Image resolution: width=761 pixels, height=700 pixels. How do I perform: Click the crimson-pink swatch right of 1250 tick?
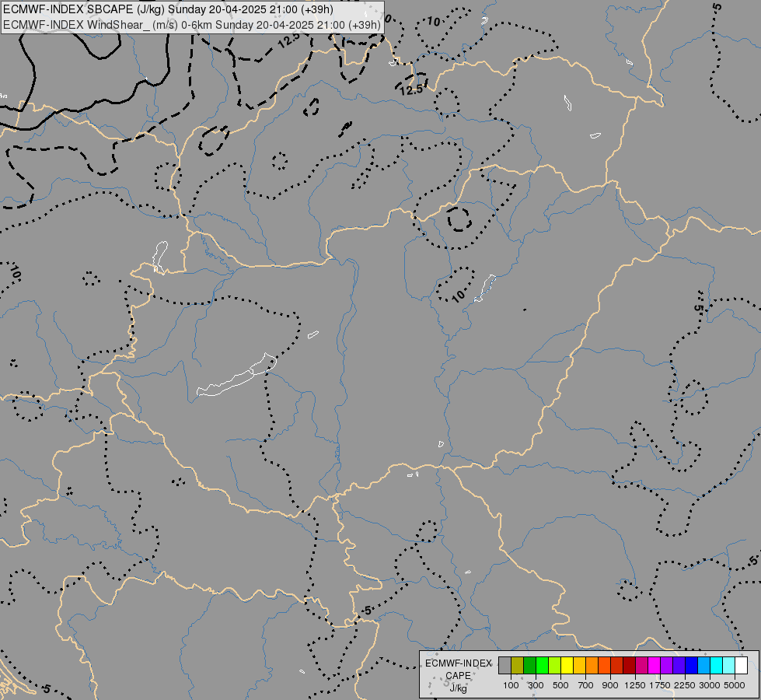click(641, 665)
